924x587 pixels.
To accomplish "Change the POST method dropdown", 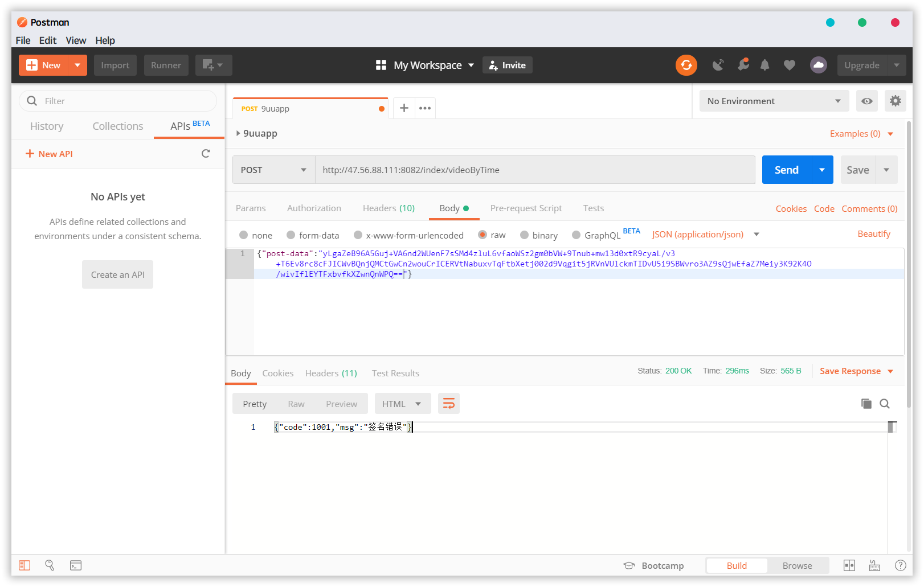I will pos(274,170).
